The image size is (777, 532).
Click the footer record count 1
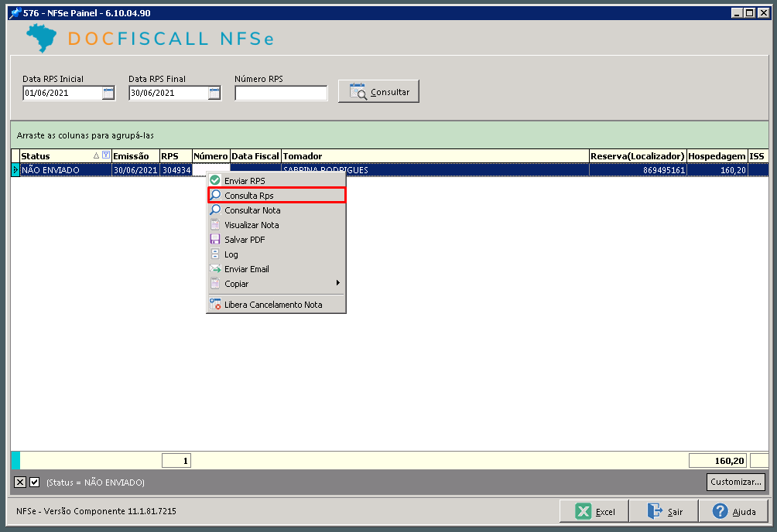coord(176,461)
